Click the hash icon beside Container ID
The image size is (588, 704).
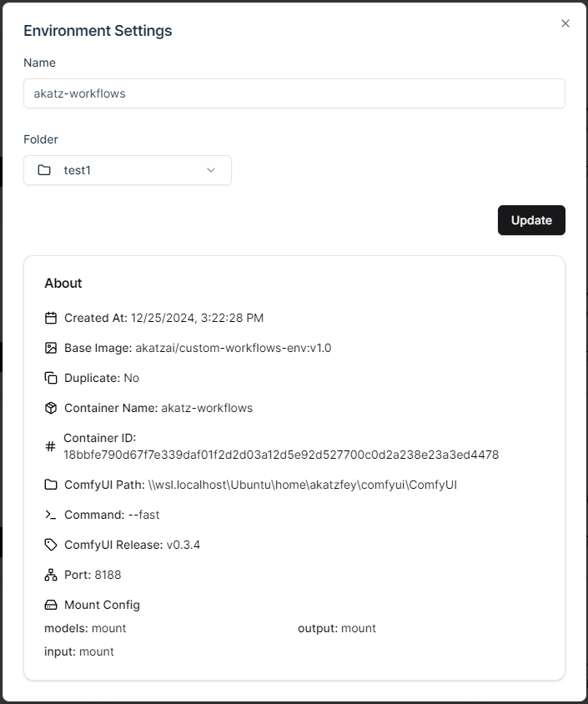(x=50, y=446)
